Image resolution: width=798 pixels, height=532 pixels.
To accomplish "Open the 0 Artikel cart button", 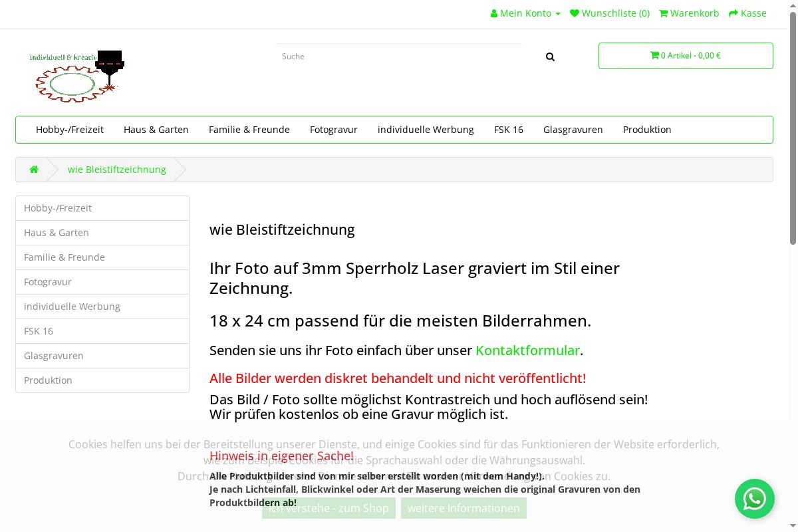I will pyautogui.click(x=686, y=56).
